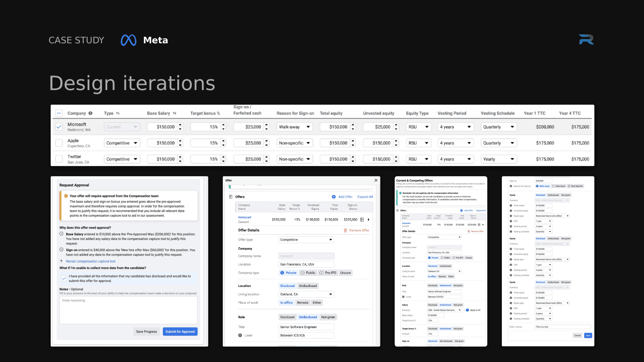Open the Twitter row Type dropdown
Viewport: 644px width, 362px height.
tap(122, 159)
